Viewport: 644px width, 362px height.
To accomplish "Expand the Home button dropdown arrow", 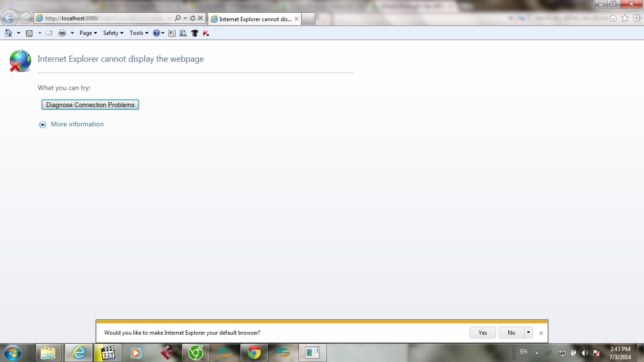I will (18, 33).
